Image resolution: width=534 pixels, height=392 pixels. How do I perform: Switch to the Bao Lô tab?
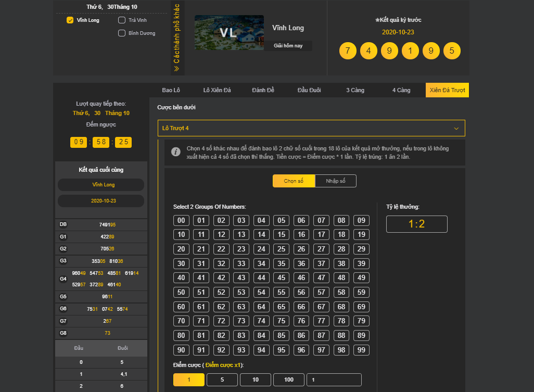[x=171, y=90]
